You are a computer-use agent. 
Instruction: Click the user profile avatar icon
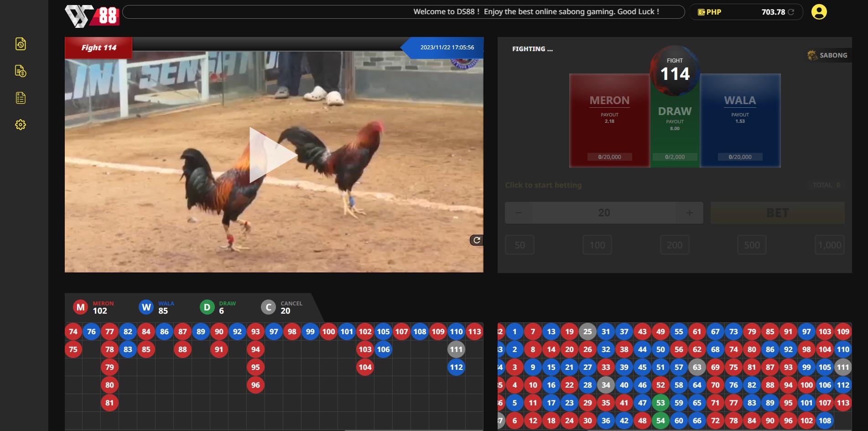(819, 12)
